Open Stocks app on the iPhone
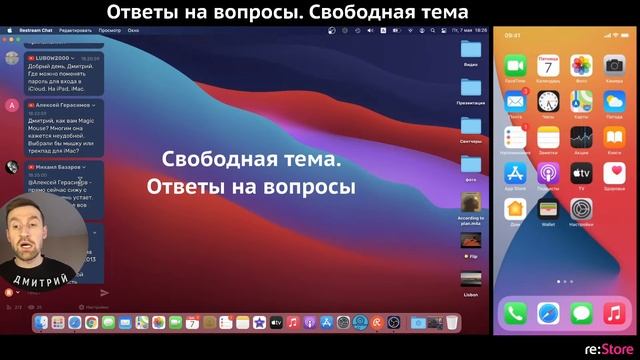Screen dimensions: 640x360 click(581, 138)
